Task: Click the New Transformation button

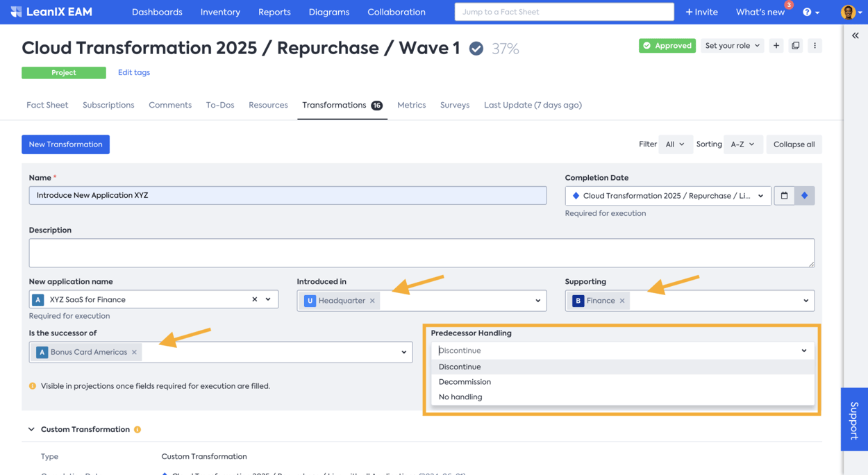Action: pos(65,144)
